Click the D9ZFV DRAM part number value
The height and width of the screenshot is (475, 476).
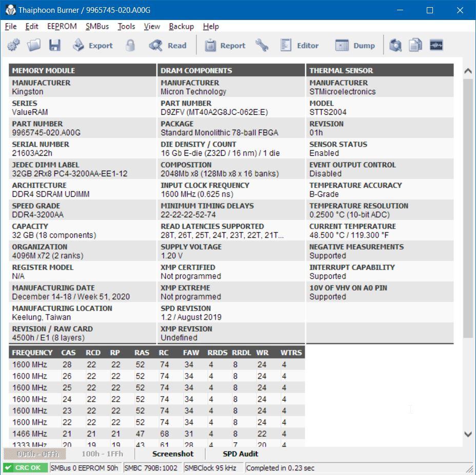pos(214,112)
